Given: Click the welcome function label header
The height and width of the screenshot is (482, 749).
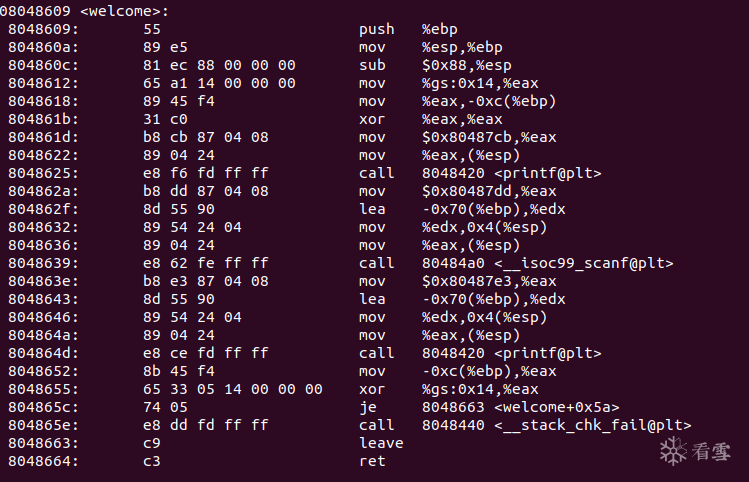Looking at the screenshot, I should pyautogui.click(x=84, y=11).
